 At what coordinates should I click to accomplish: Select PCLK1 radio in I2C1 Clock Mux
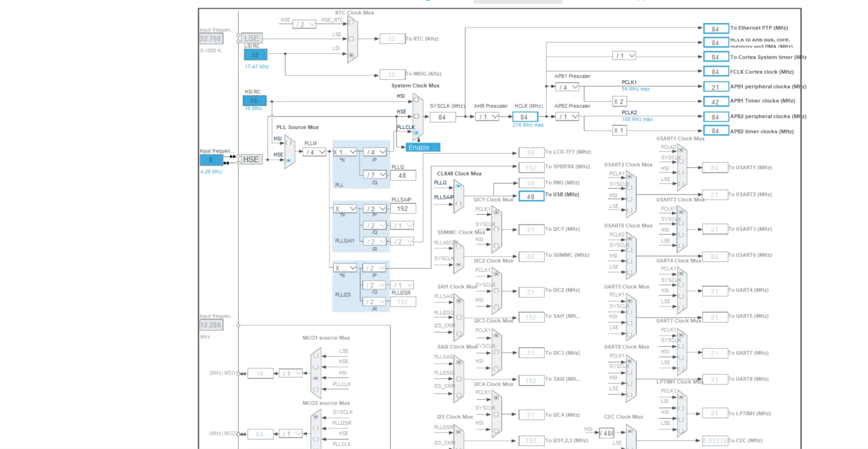(496, 214)
